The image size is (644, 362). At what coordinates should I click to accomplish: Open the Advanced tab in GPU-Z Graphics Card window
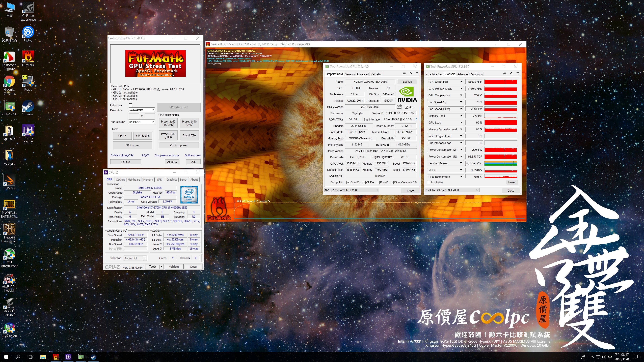362,74
